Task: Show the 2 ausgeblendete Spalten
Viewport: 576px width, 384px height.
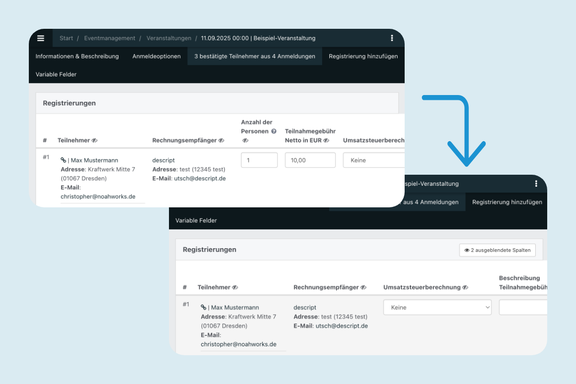Action: (497, 250)
